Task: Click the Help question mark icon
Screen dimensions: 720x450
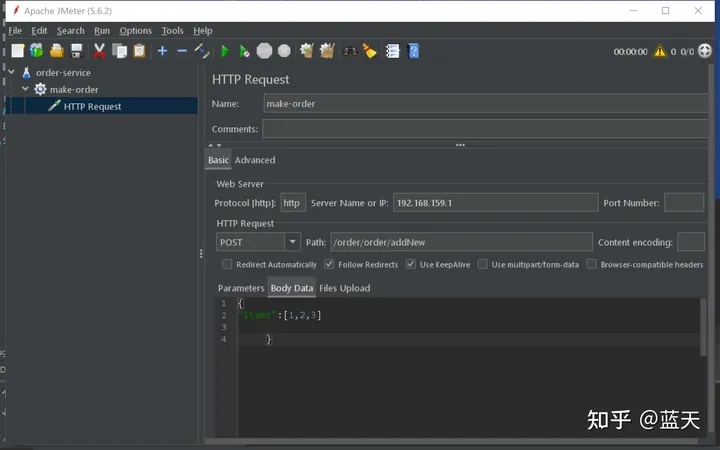Action: point(413,51)
